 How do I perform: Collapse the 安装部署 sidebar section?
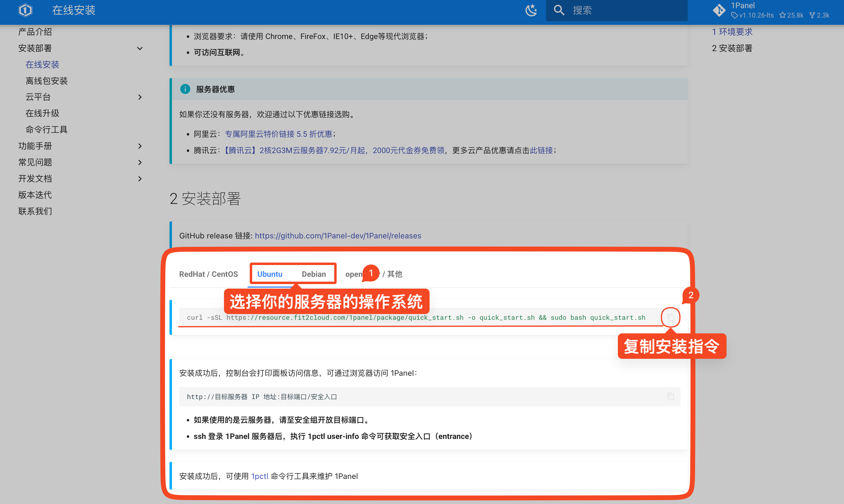[x=140, y=48]
